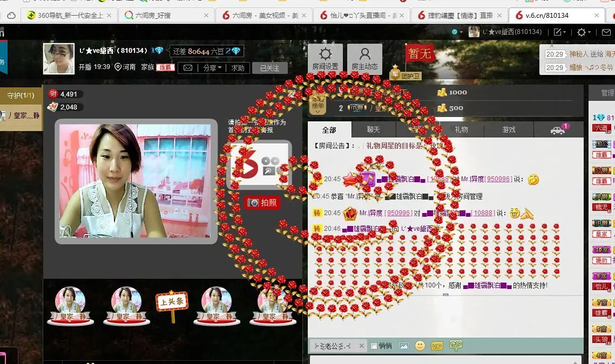The image size is (615, 364).
Task: Click the host profile avatar photo
Action: (59, 59)
